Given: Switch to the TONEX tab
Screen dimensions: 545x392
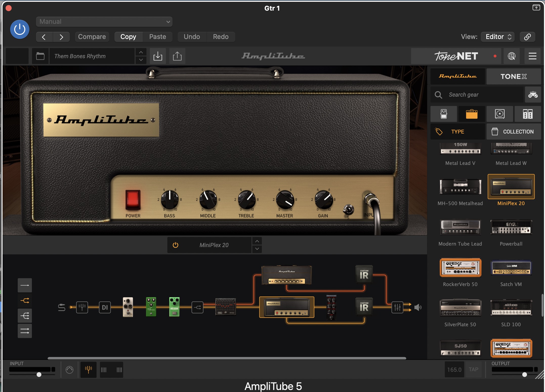Looking at the screenshot, I should 513,76.
